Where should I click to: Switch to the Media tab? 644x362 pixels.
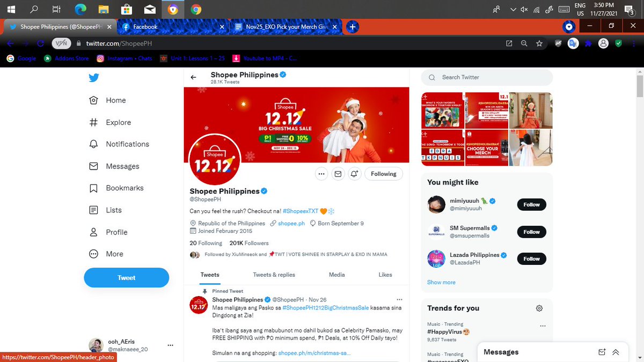(x=337, y=275)
